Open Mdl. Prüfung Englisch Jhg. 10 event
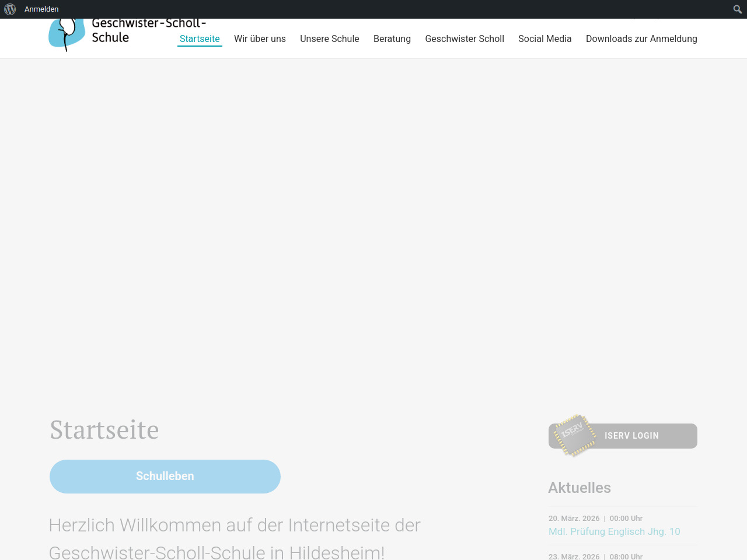Viewport: 747px width, 560px height. pyautogui.click(x=614, y=531)
